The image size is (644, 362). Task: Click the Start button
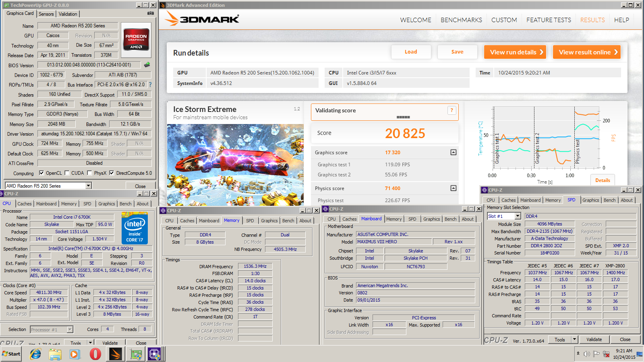pyautogui.click(x=11, y=354)
